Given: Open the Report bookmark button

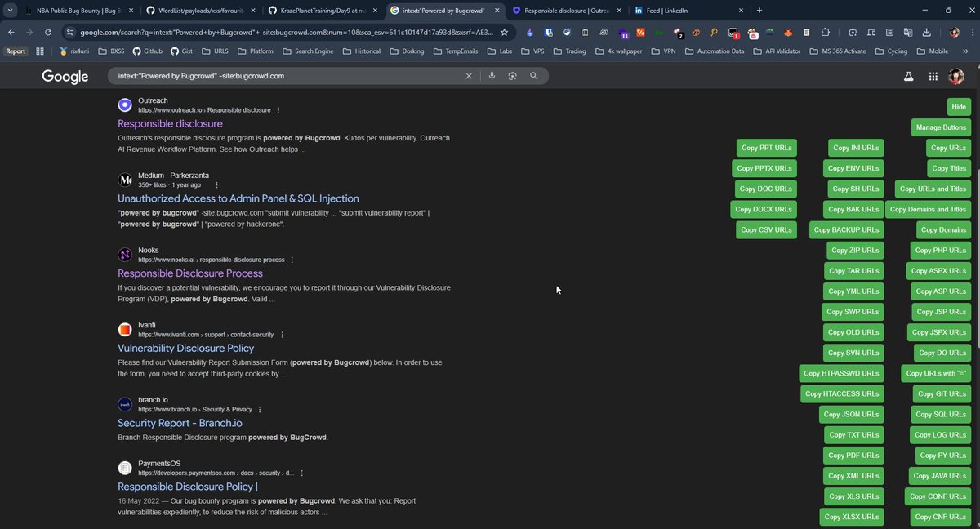Looking at the screenshot, I should tap(16, 51).
